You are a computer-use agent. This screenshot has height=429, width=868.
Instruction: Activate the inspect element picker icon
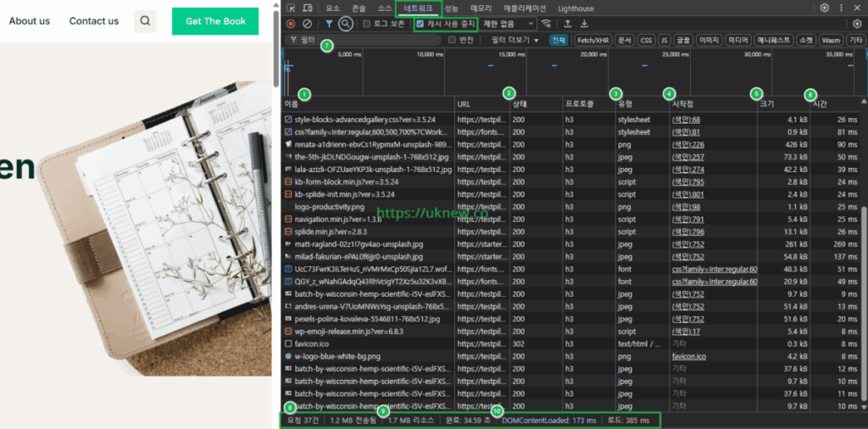tap(292, 8)
